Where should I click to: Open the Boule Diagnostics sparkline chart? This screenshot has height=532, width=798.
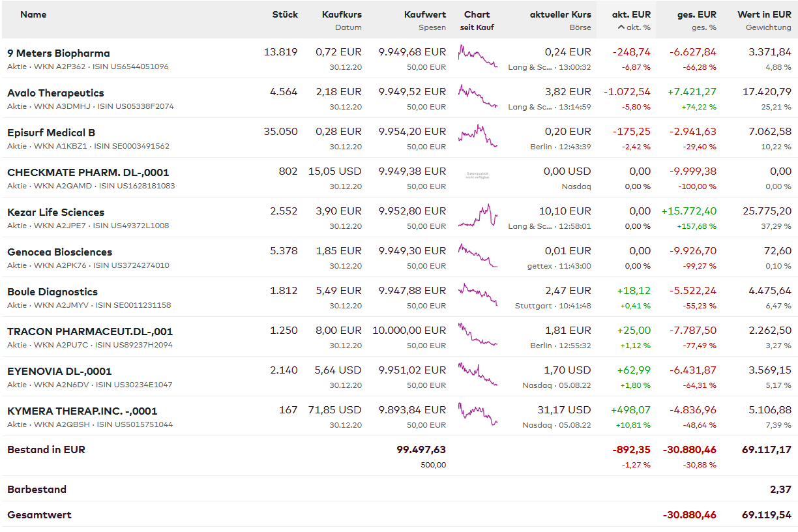point(477,295)
